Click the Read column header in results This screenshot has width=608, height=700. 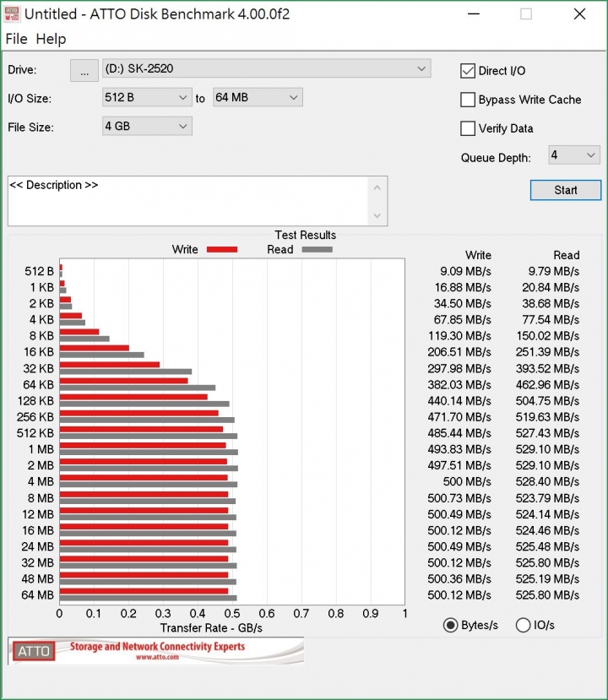coord(567,255)
